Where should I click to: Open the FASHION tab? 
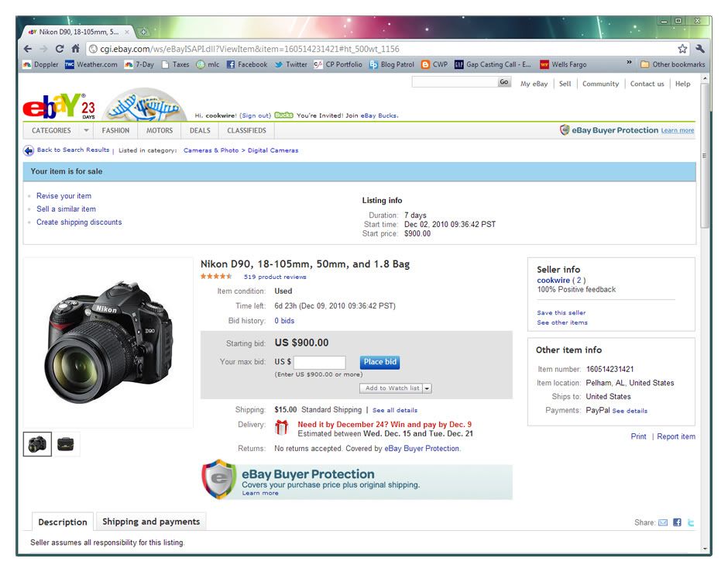(115, 130)
